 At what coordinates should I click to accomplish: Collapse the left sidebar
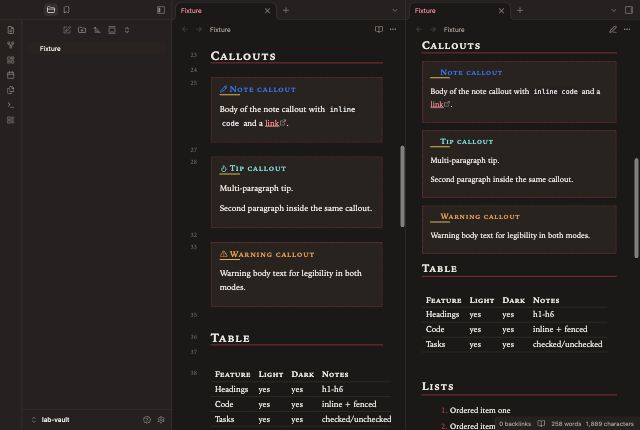[161, 10]
